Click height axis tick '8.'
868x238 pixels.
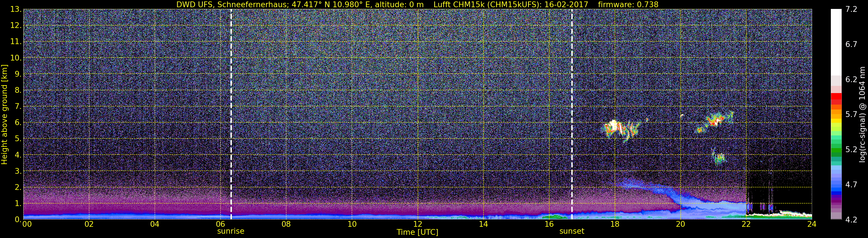click(x=18, y=90)
